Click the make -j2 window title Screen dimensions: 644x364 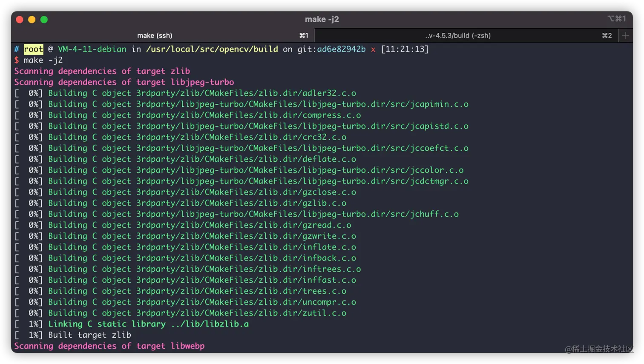322,19
